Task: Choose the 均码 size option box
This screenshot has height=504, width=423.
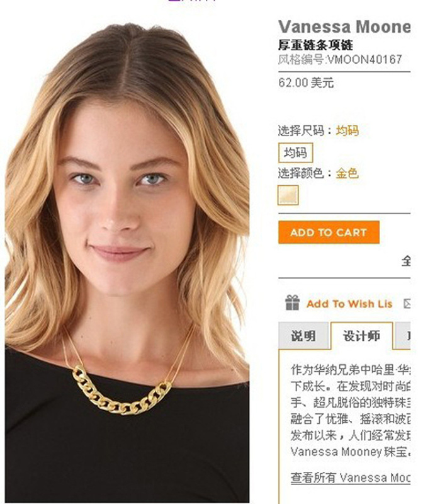Action: (295, 152)
